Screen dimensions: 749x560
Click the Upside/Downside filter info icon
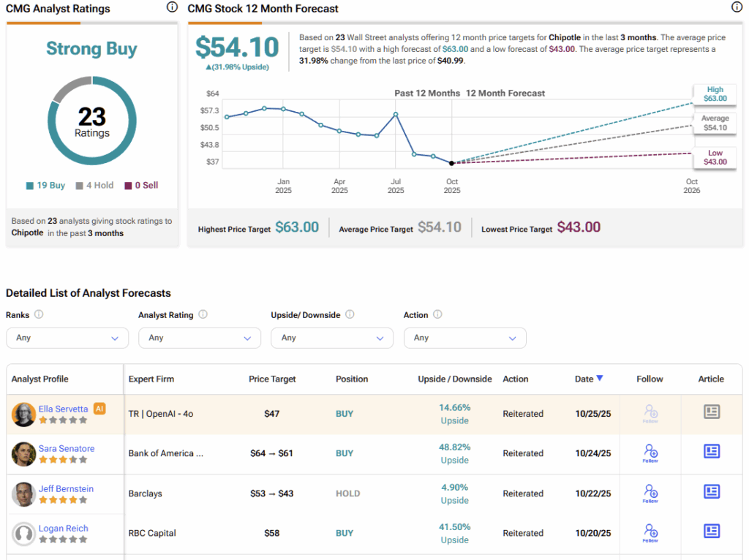click(350, 314)
